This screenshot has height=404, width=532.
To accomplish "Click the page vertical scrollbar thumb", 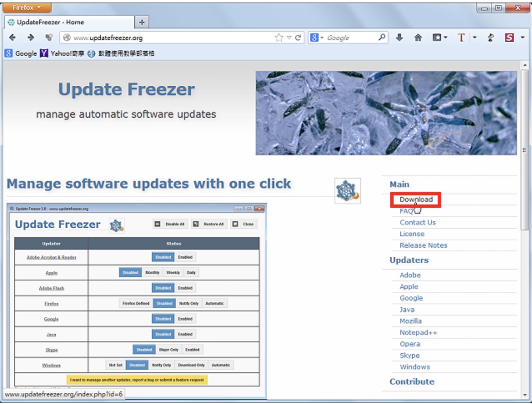I will (x=524, y=149).
